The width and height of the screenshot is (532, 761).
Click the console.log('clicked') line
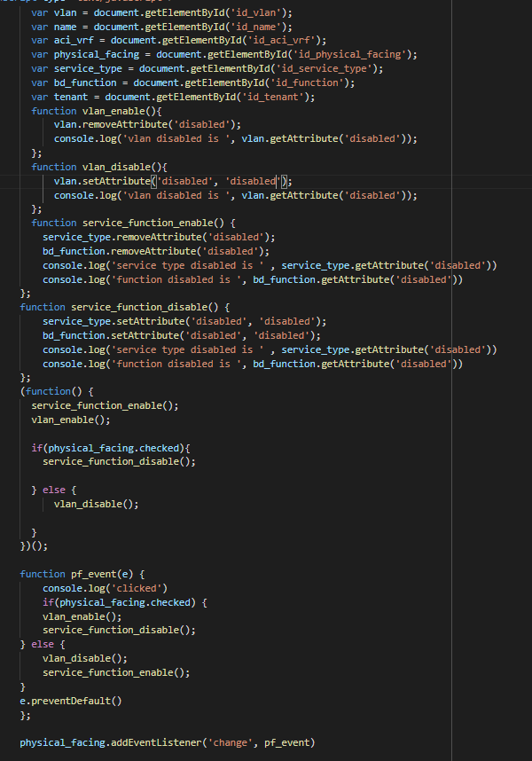click(x=106, y=588)
